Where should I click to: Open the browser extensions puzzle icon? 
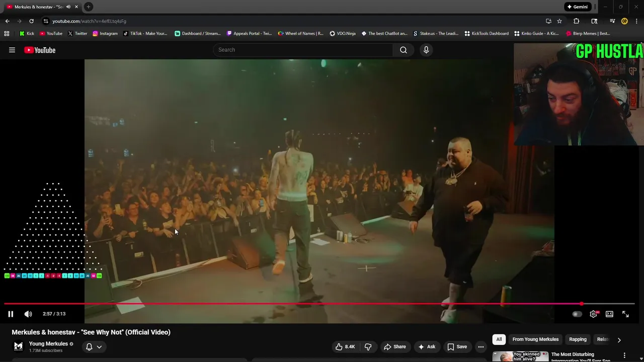pyautogui.click(x=577, y=21)
